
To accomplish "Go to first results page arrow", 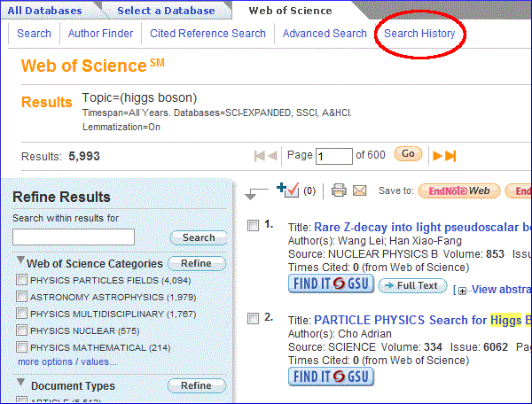I will 260,156.
